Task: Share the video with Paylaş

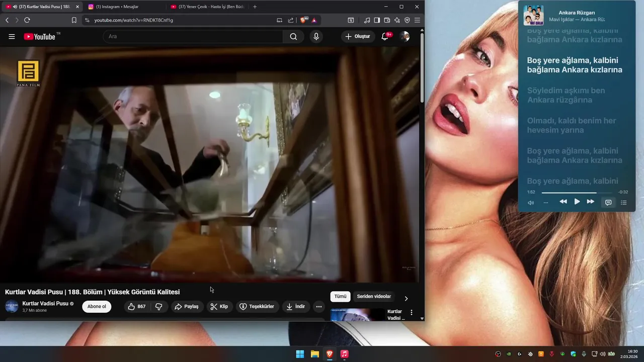Action: coord(187,307)
